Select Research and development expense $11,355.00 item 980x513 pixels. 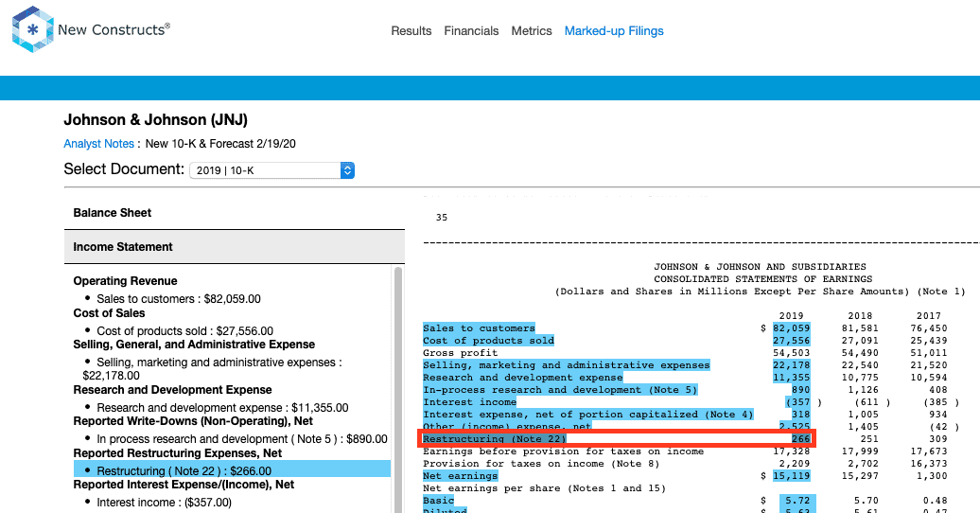pos(222,407)
